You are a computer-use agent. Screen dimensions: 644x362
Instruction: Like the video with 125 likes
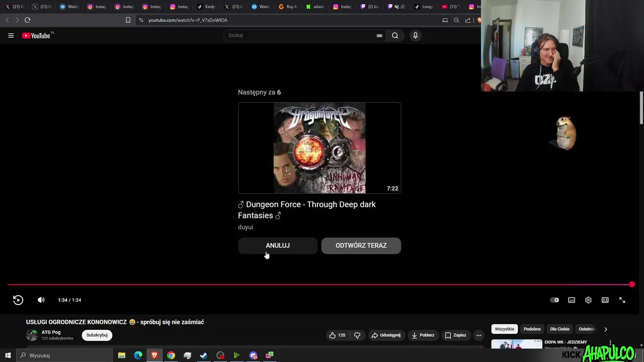[338, 335]
